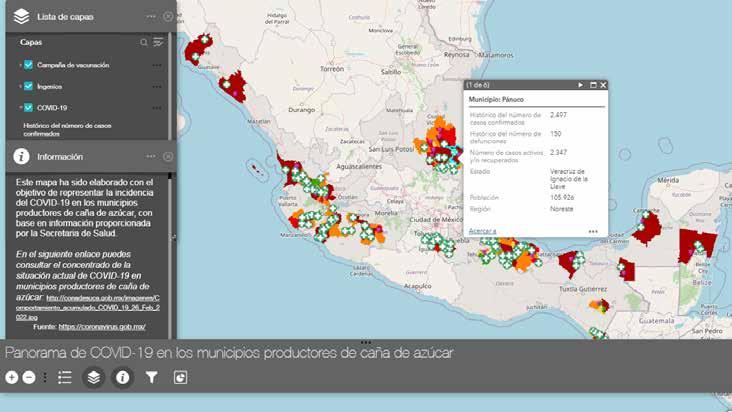Open the conadesuca.gob.mx image link

coord(89,307)
